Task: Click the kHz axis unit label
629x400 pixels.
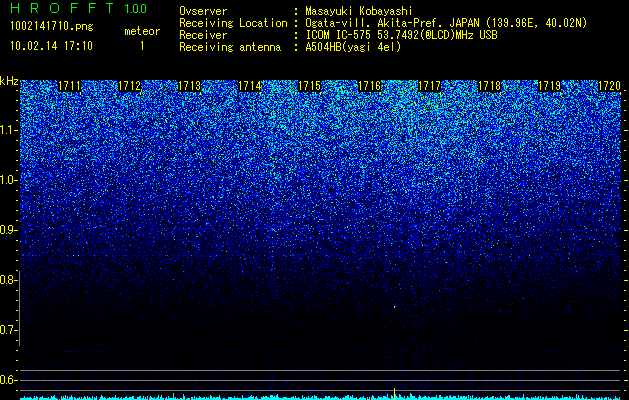Action: [9, 81]
